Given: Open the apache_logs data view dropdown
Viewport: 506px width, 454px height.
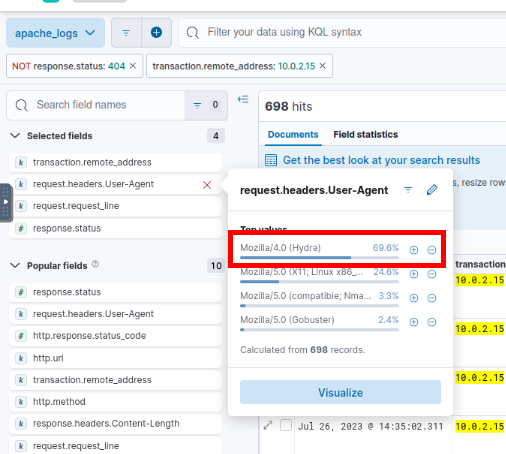Looking at the screenshot, I should point(55,33).
